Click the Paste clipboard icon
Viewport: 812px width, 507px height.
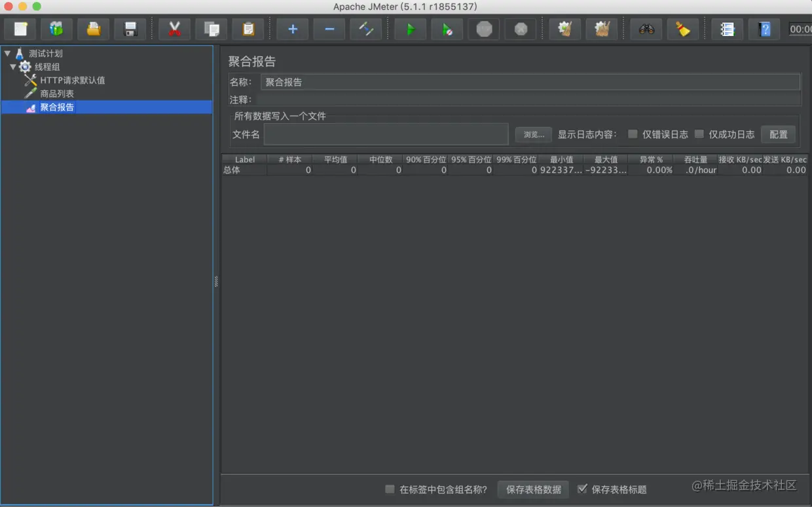(x=248, y=29)
